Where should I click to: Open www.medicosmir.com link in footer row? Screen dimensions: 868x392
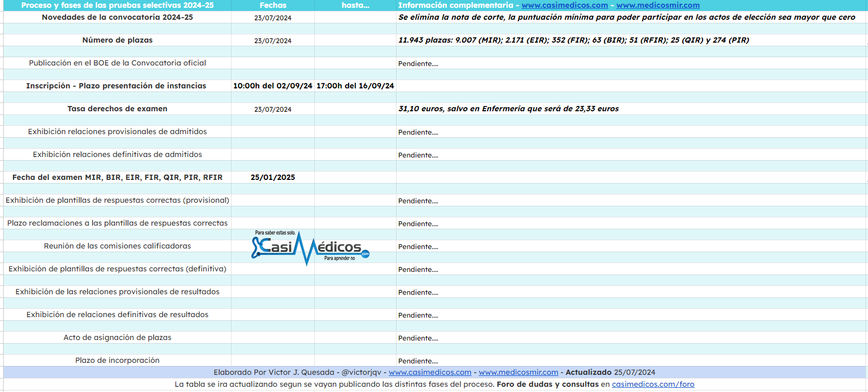pos(518,372)
